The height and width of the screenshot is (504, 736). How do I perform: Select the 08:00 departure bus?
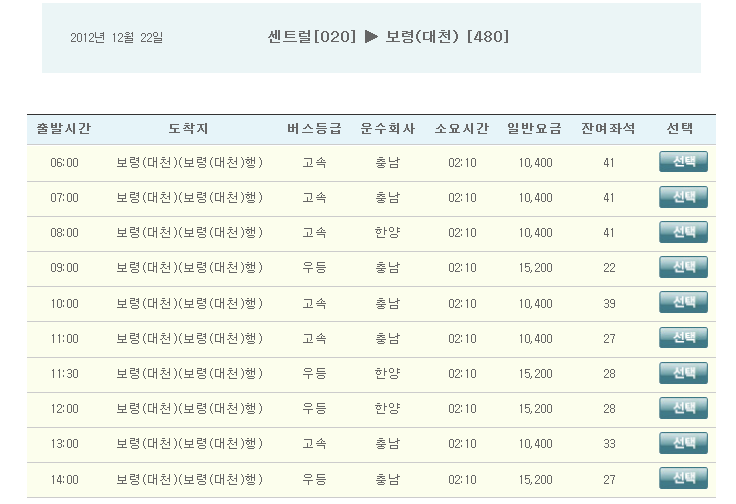[683, 232]
